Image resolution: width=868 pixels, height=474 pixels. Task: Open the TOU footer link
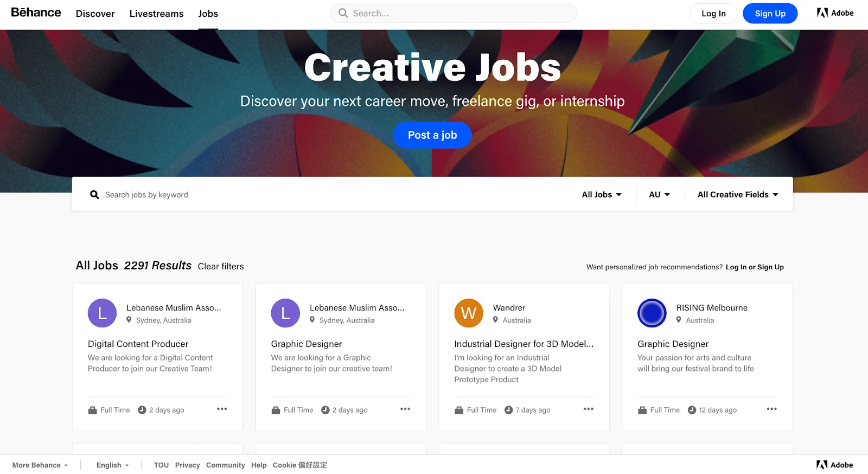pyautogui.click(x=161, y=465)
